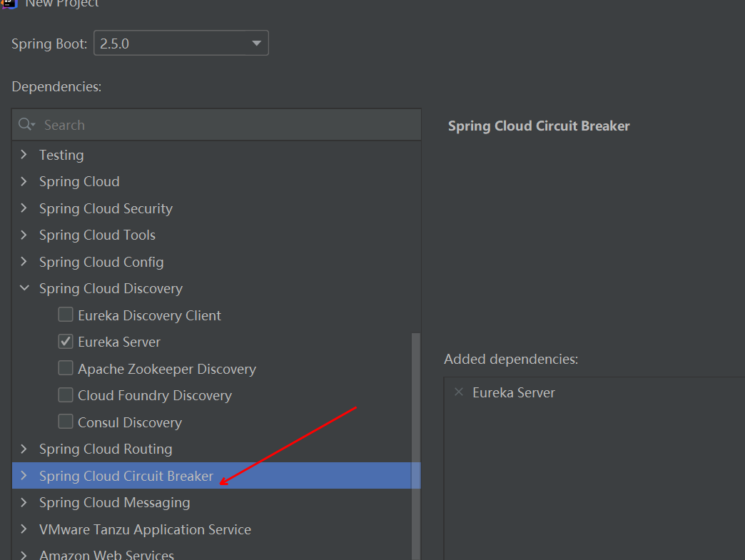
Task: Check Cloud Foundry Discovery option
Action: click(x=66, y=394)
